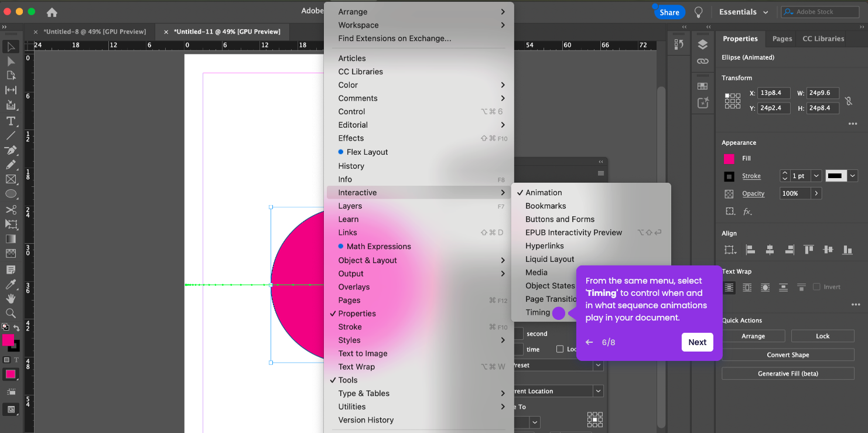Screen dimensions: 868x433
Task: Select the Gradient Swatch tool
Action: point(11,238)
